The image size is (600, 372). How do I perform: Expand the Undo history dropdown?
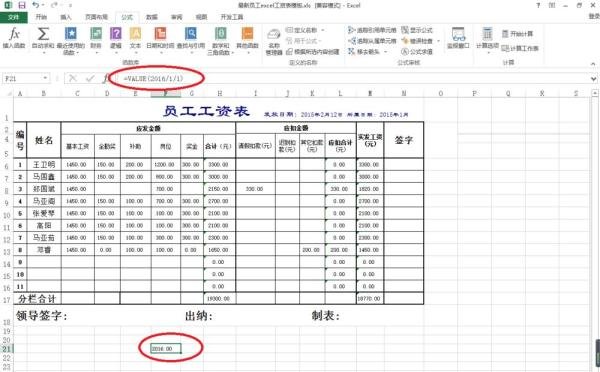pyautogui.click(x=42, y=5)
